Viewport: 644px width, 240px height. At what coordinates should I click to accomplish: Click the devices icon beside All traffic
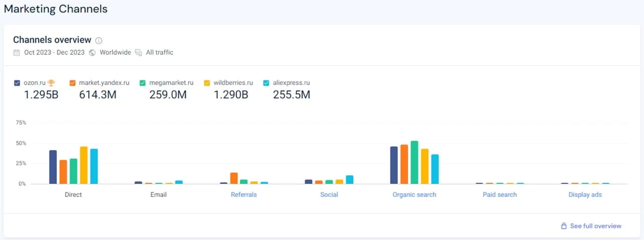click(x=138, y=53)
